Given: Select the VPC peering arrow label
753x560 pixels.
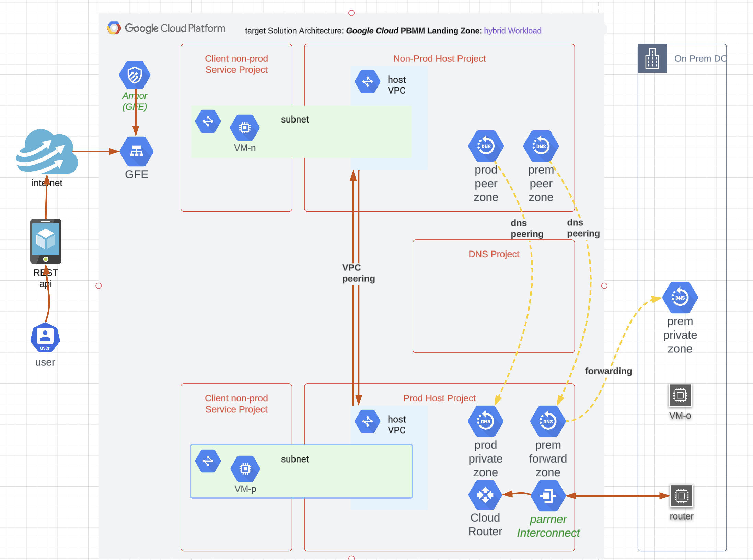Looking at the screenshot, I should pos(358,273).
